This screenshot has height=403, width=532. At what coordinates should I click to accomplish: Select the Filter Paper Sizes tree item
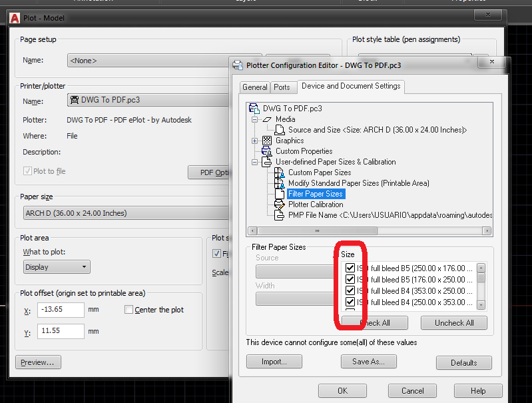click(x=316, y=194)
